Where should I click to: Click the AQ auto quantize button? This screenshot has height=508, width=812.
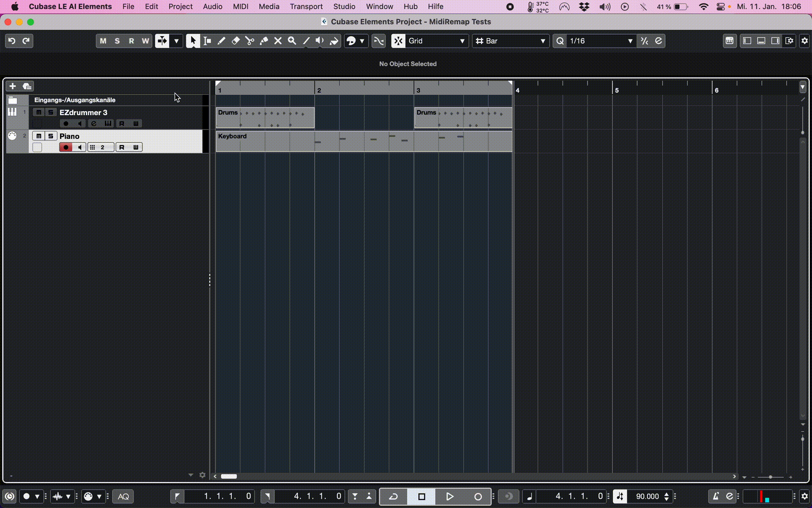[x=123, y=496]
